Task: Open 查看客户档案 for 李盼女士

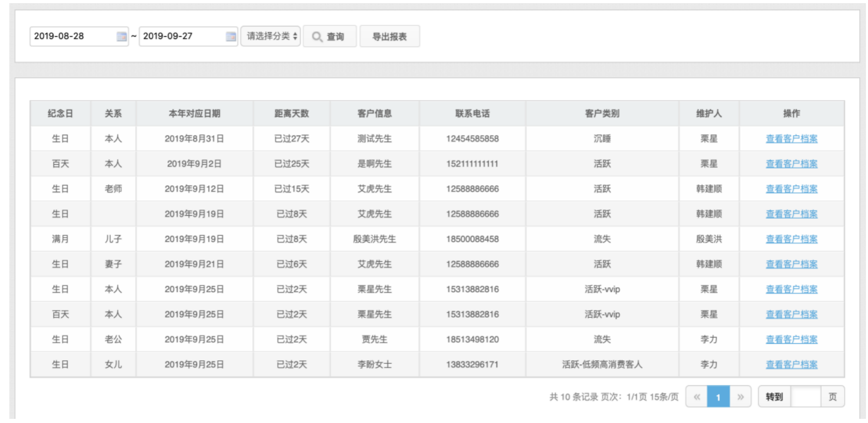Action: point(791,364)
